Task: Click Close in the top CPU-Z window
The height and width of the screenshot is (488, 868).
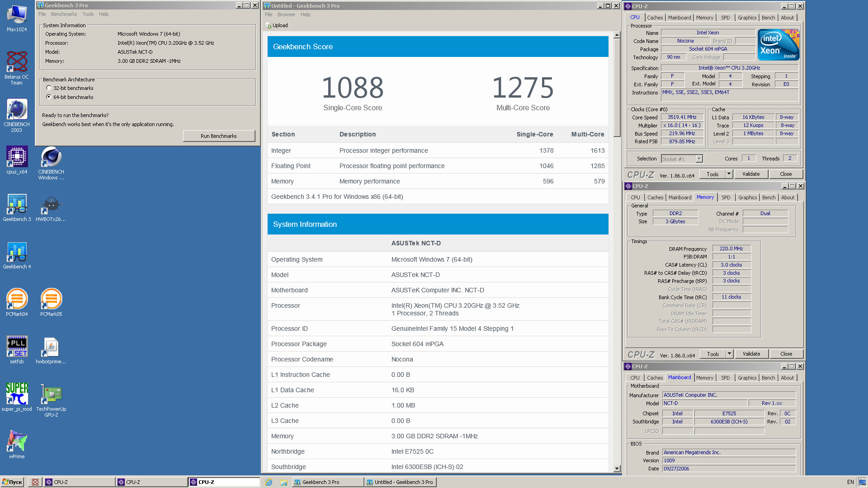Action: click(786, 174)
